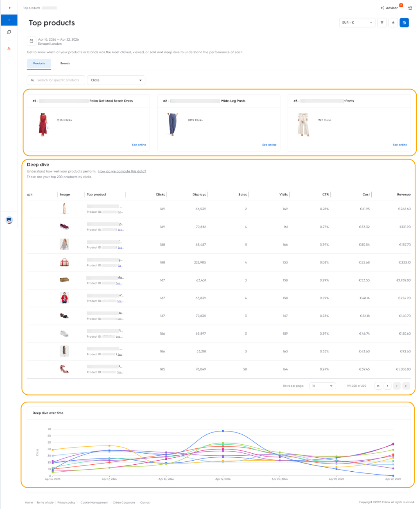This screenshot has width=420, height=509.
Task: Select the Products tab
Action: pos(39,64)
